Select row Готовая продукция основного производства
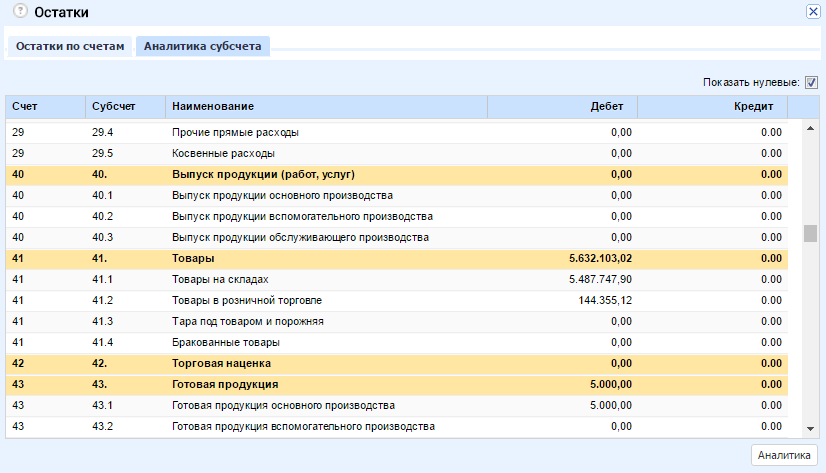 pyautogui.click(x=397, y=406)
